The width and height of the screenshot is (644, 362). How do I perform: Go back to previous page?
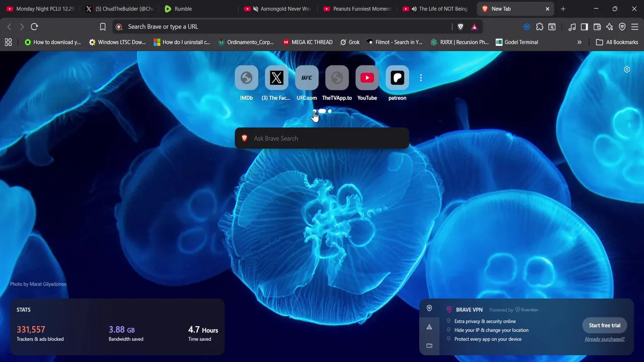9,27
